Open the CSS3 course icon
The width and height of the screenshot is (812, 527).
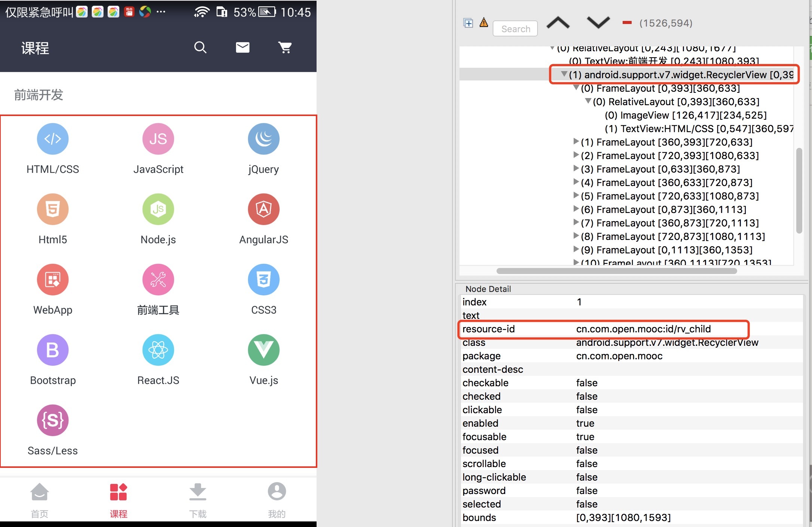(264, 280)
